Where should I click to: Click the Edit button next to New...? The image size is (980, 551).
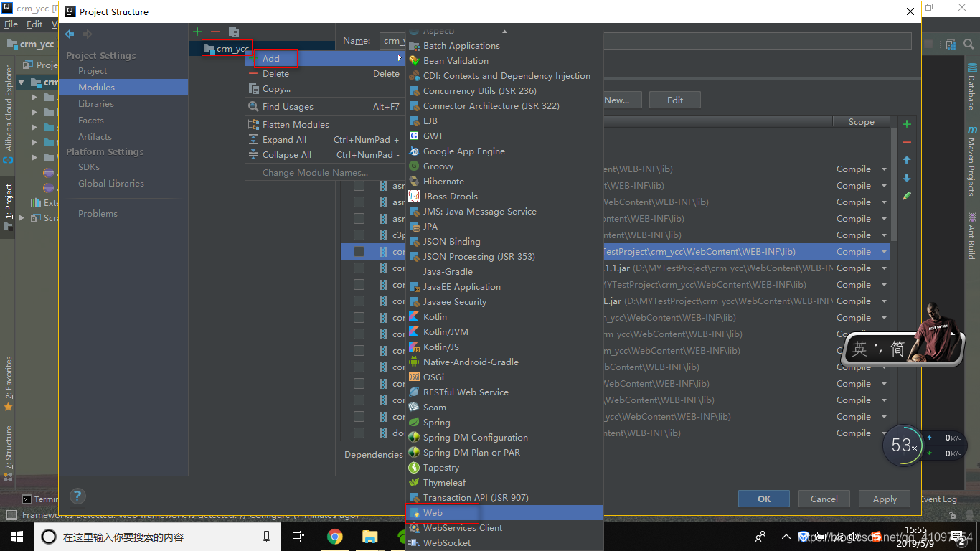[x=675, y=100]
